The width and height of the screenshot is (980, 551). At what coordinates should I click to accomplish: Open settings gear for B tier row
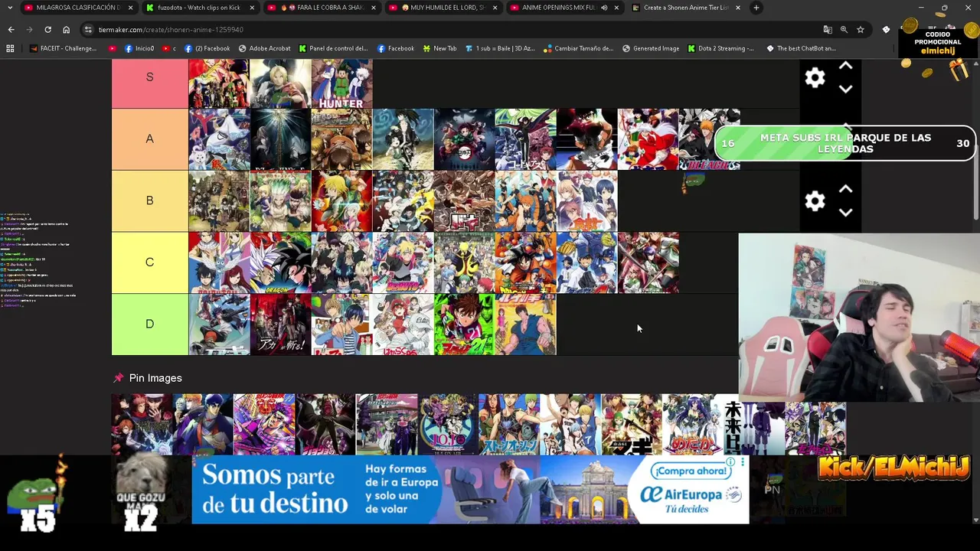click(815, 201)
